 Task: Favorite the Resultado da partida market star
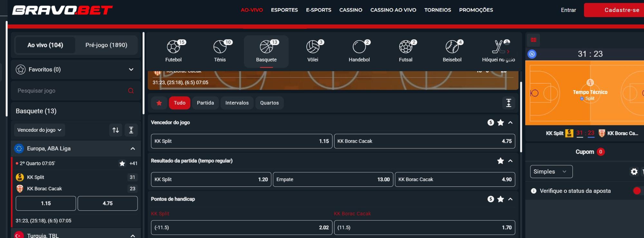[x=501, y=161]
